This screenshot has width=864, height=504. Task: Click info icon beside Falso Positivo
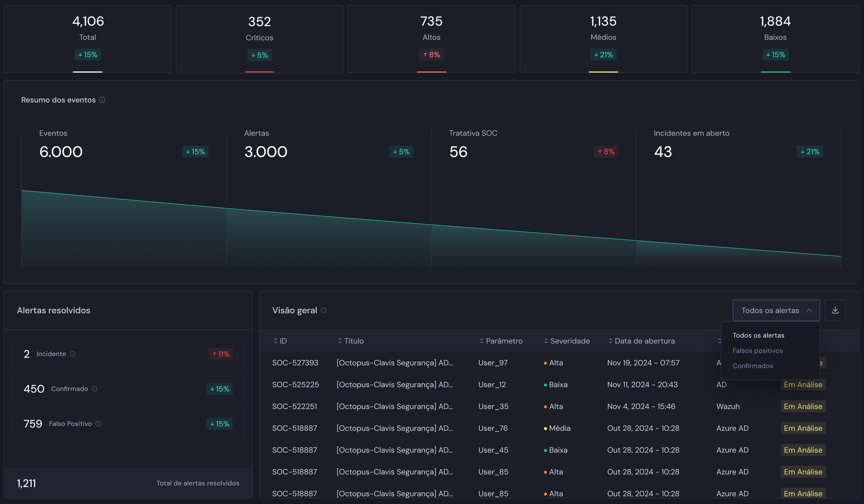(98, 424)
